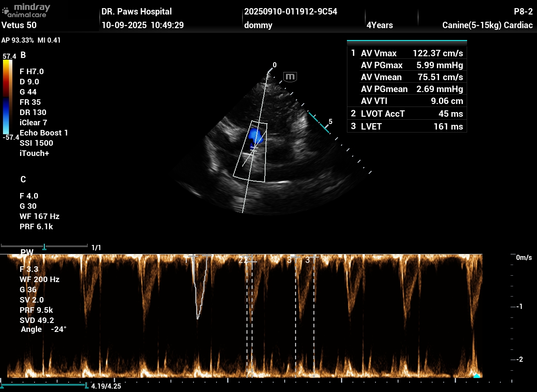The height and width of the screenshot is (392, 537).
Task: Select the AV Vmax measurement row
Action: coord(407,53)
